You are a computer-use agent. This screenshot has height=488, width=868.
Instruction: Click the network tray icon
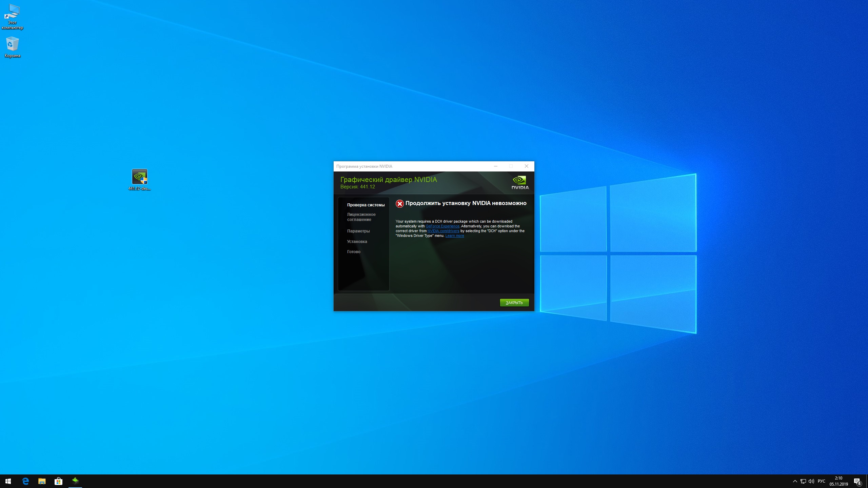803,481
